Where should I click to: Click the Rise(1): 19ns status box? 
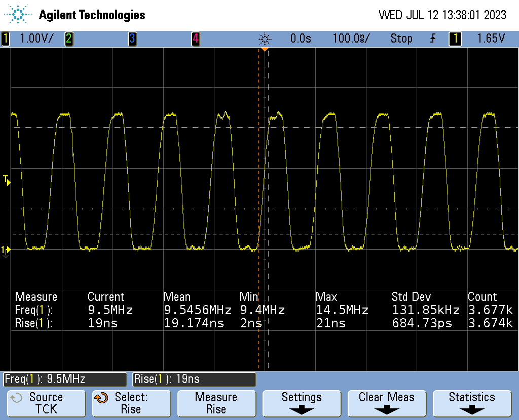(x=194, y=379)
